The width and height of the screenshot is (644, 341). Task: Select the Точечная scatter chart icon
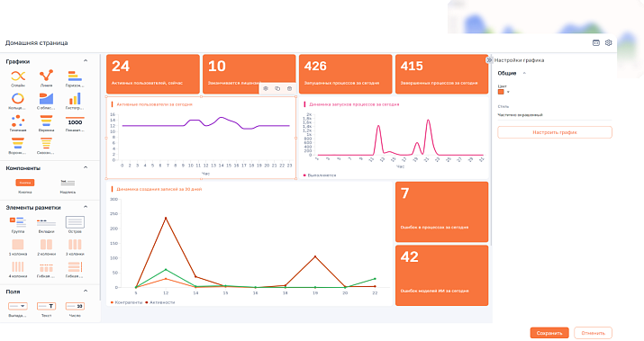click(18, 121)
